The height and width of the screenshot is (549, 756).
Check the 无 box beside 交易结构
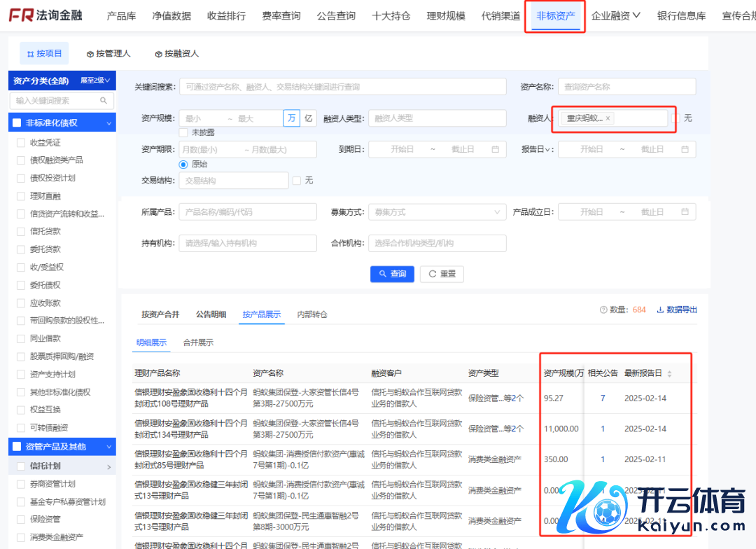tap(297, 181)
